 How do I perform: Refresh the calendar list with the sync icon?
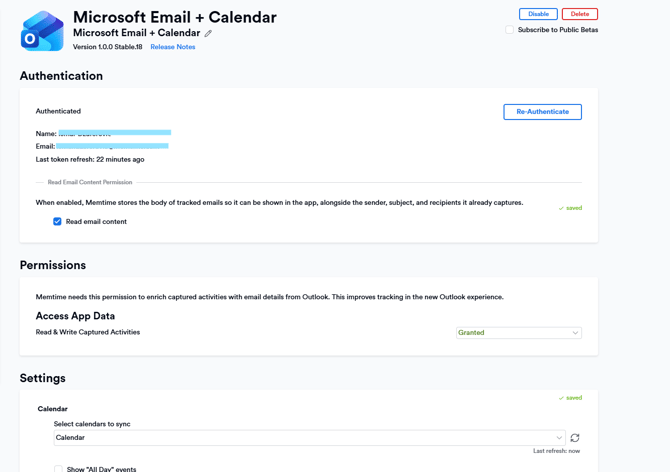pyautogui.click(x=575, y=438)
